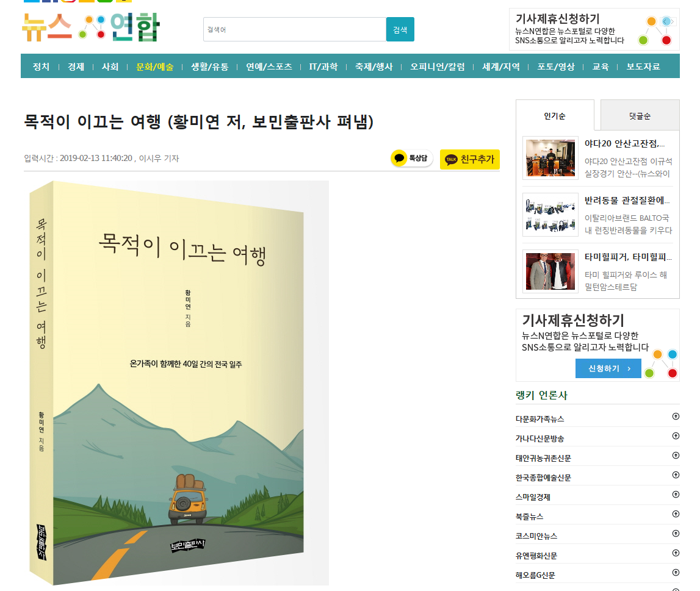Screen dimensions: 700x591
Task: Open the 야다20 안산고잔점 article thumbnail
Action: pos(550,158)
